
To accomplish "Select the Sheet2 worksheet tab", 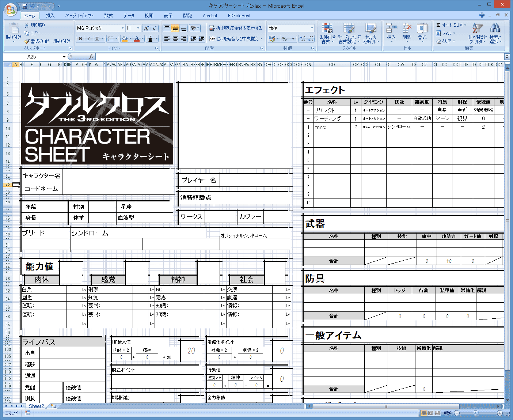I will click(x=36, y=406).
